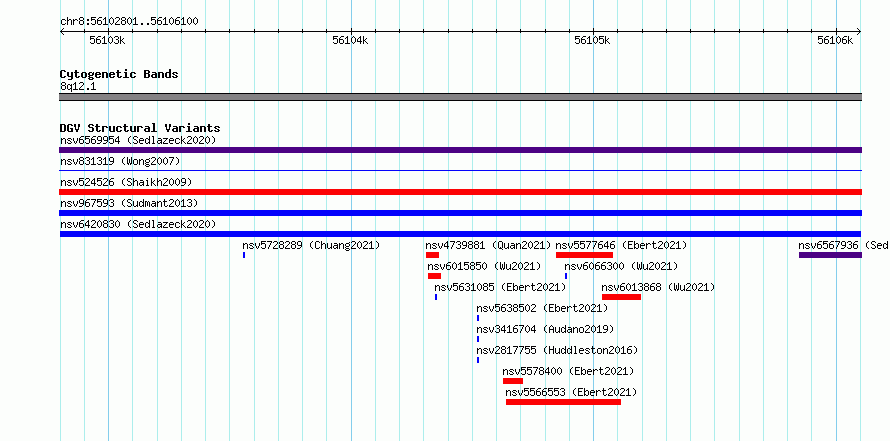This screenshot has height=441, width=890.
Task: Select the purple nsv6567936 variant bar
Action: point(830,255)
